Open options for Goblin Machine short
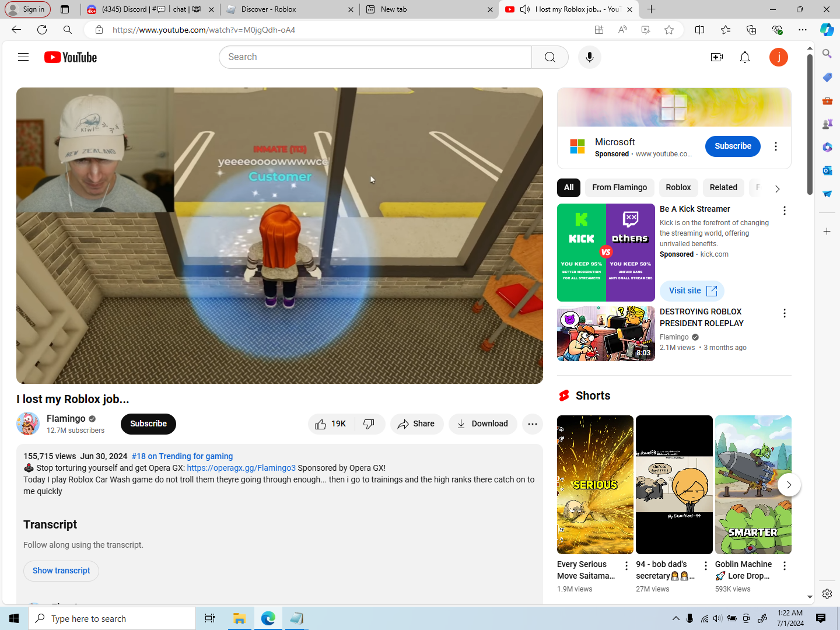The image size is (840, 630). (x=785, y=566)
